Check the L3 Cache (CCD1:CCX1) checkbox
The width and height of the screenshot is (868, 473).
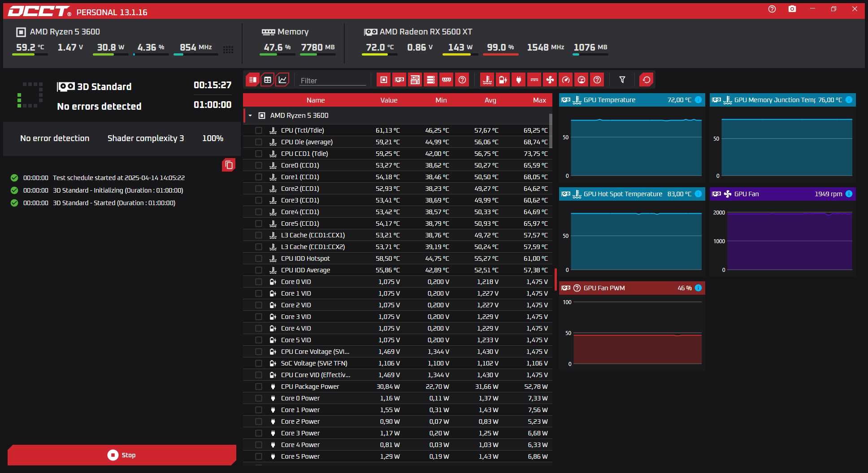tap(259, 235)
